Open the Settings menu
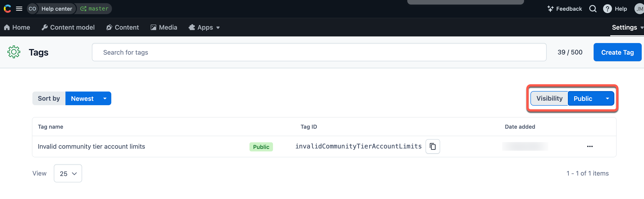This screenshot has width=644, height=199. point(627,28)
